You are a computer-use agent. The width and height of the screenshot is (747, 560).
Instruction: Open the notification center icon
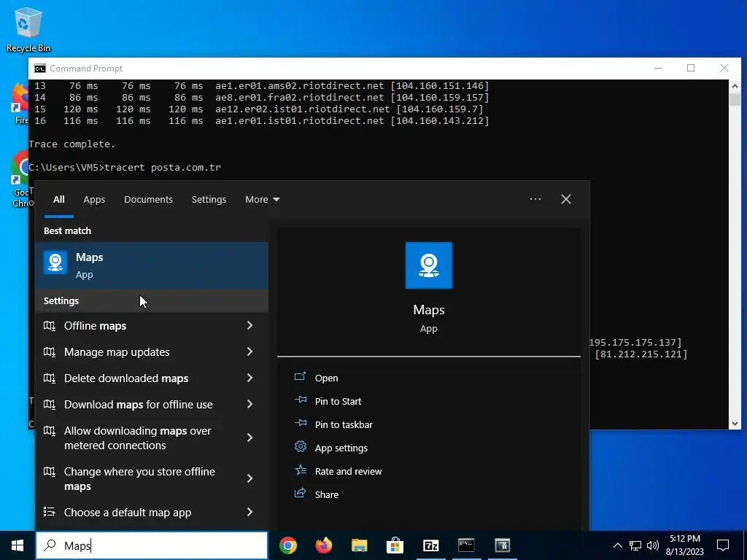click(x=723, y=545)
